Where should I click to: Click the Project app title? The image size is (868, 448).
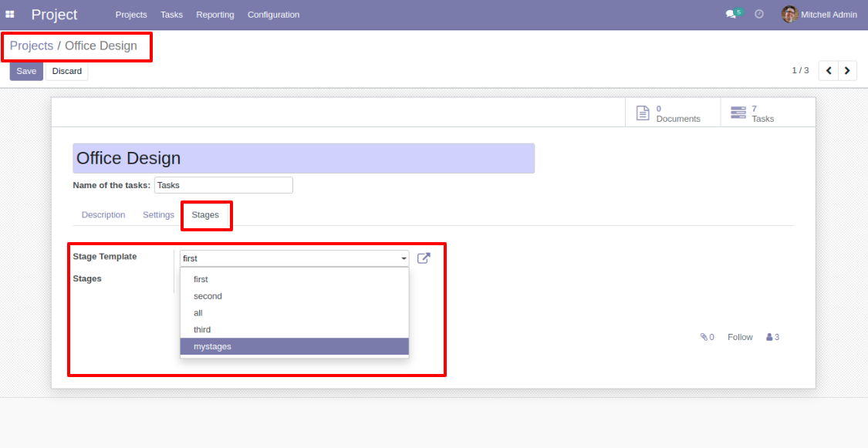54,15
